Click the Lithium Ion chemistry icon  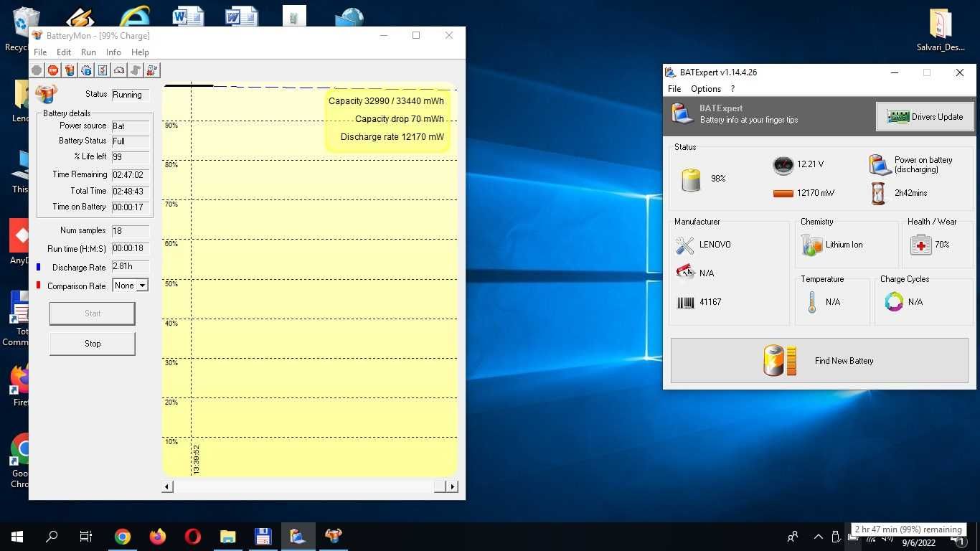point(811,245)
